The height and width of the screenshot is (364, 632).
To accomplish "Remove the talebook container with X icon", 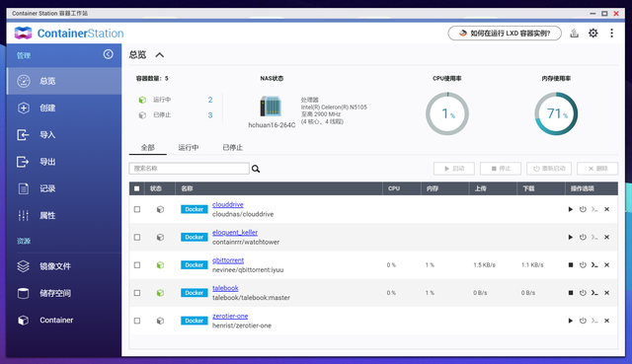I will (x=606, y=293).
